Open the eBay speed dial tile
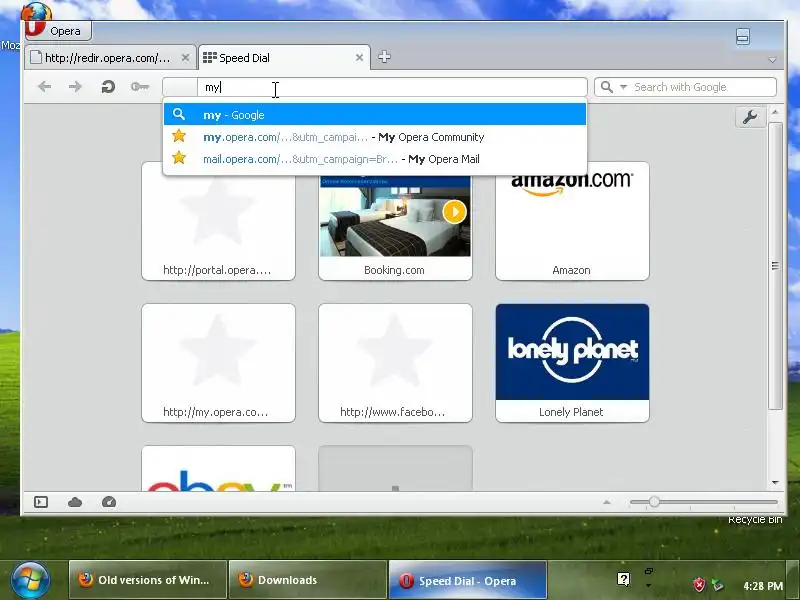 click(218, 468)
